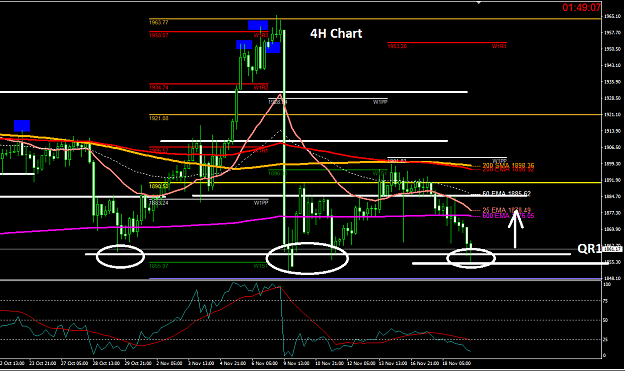This screenshot has width=625, height=371.
Task: Click 1921.10 on the price axis
Action: 612,114
